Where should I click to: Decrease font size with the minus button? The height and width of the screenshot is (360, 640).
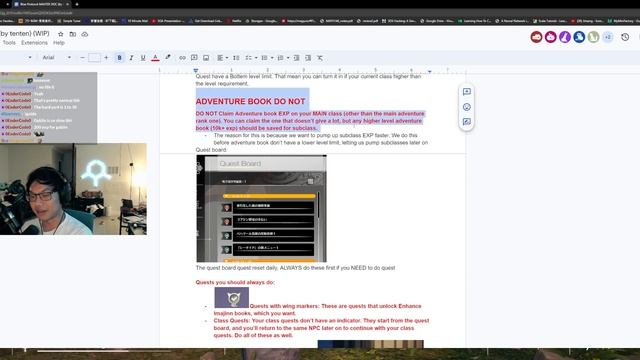pos(82,58)
